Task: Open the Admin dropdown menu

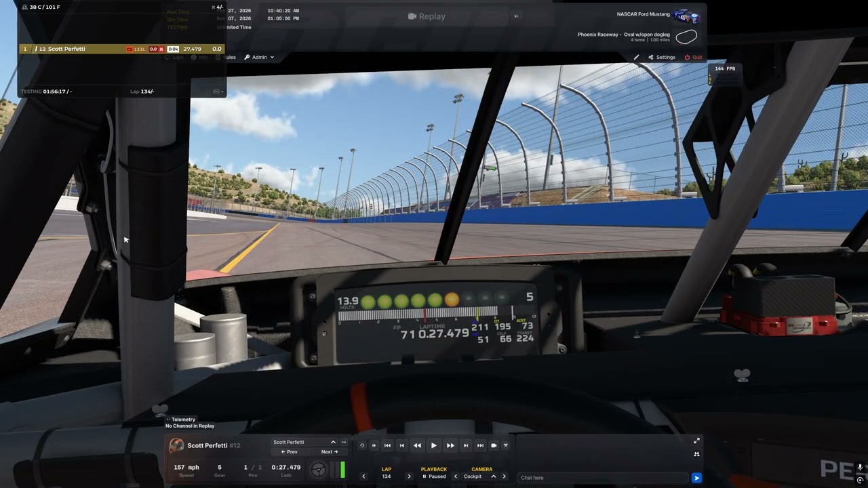Action: pos(259,58)
